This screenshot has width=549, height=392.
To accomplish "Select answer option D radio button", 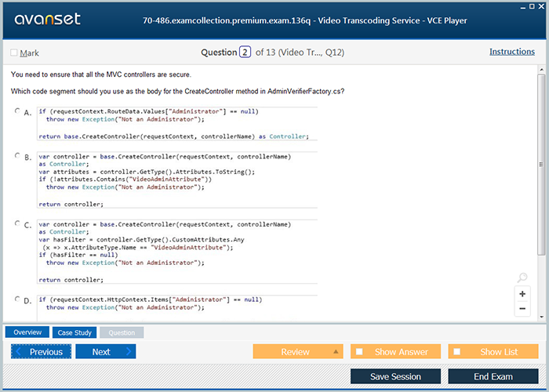I will click(17, 299).
